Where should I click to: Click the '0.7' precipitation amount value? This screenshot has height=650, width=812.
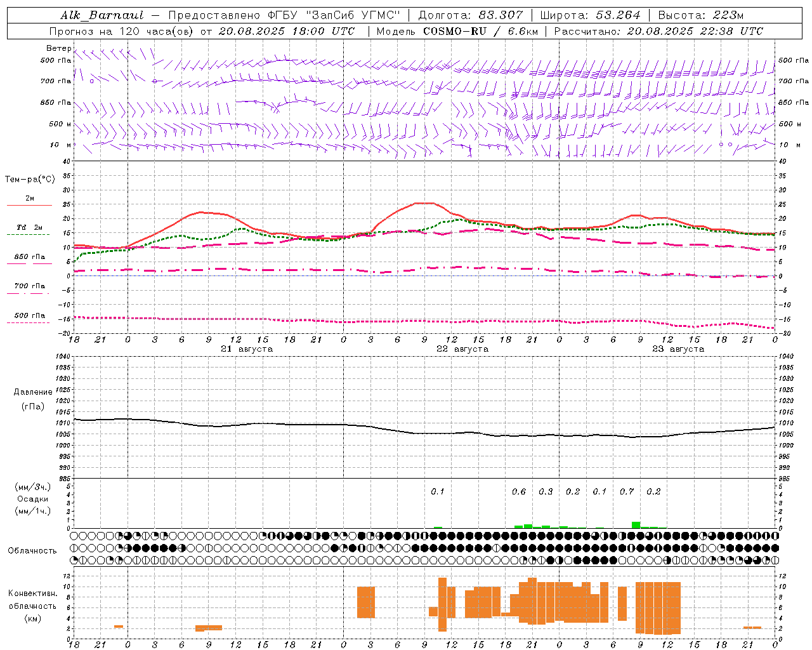[x=627, y=492]
